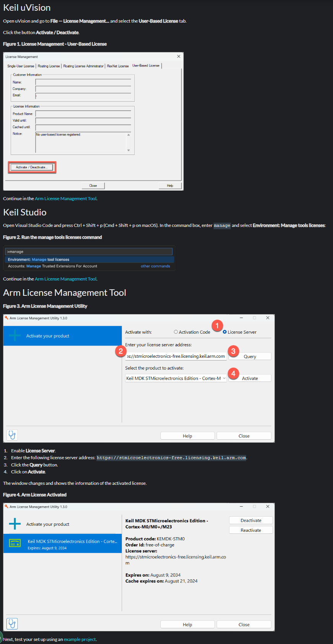
Task: Select 'Activate your product' in Figure 3 sidebar
Action: click(62, 336)
